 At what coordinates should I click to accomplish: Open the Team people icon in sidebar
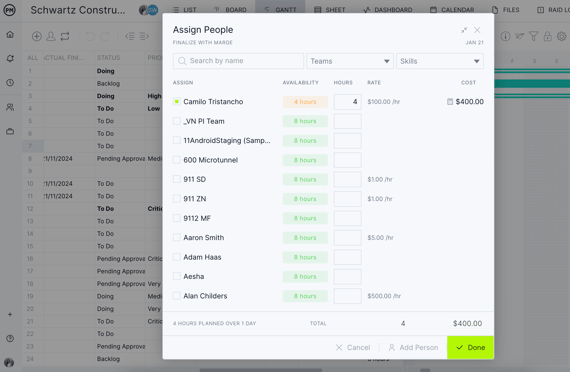(10, 107)
